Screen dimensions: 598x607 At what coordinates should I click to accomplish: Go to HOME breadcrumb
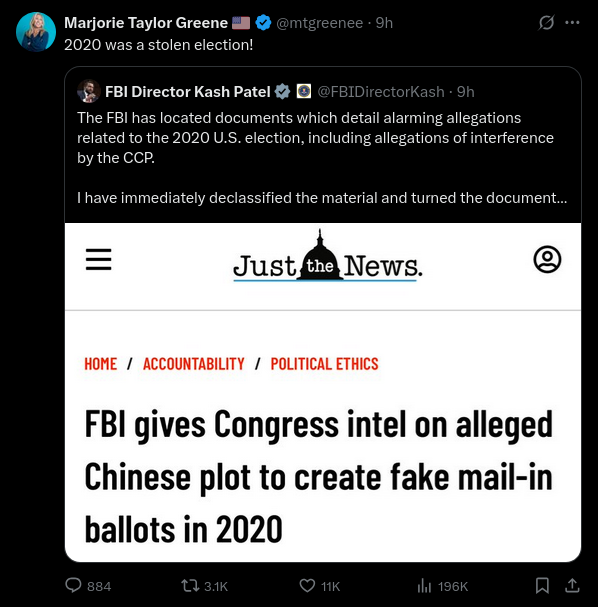click(x=101, y=364)
